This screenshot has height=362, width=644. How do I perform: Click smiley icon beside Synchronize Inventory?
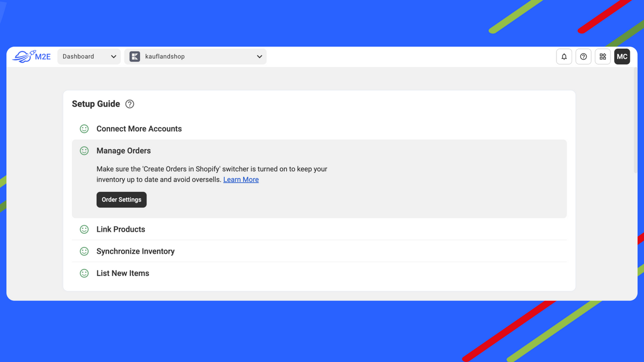(85, 251)
